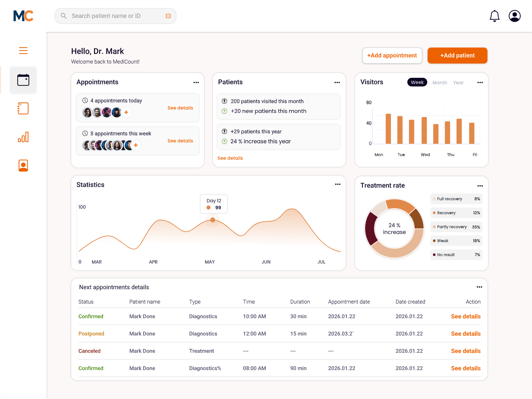The image size is (532, 399).
Task: Open the calendar appointments section in sidebar
Action: tap(23, 80)
